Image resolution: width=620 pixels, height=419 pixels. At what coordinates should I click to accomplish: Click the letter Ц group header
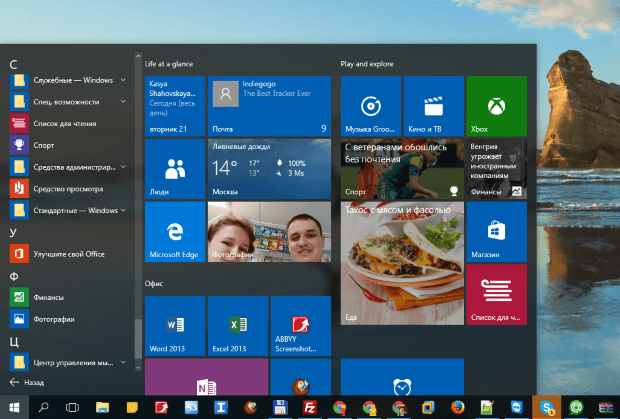pos(14,342)
